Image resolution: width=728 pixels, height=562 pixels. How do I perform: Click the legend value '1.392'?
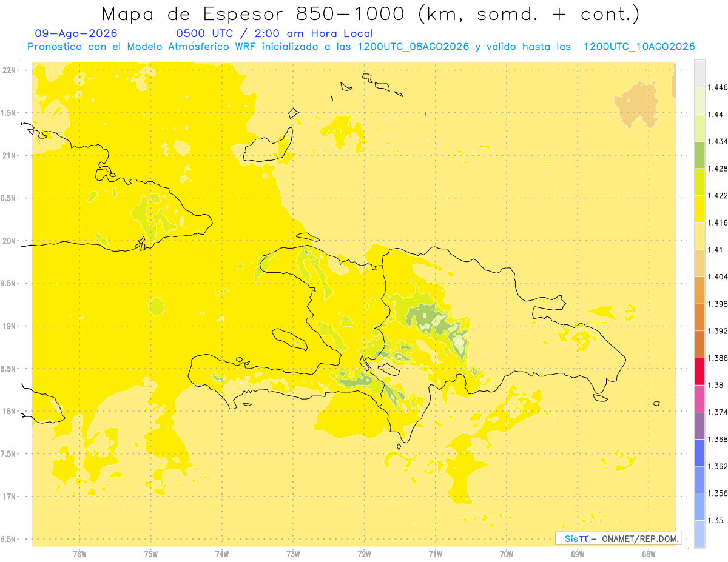[718, 331]
